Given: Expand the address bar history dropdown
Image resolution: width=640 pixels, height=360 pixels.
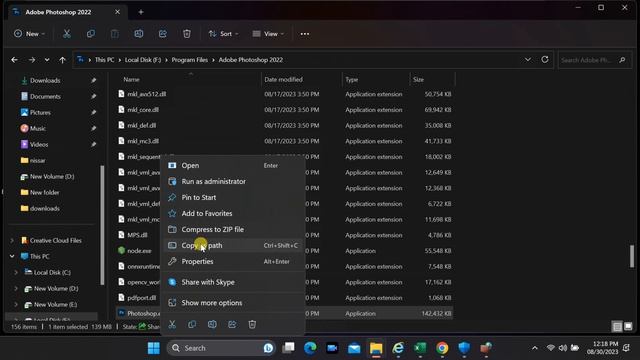Looking at the screenshot, I should [528, 60].
